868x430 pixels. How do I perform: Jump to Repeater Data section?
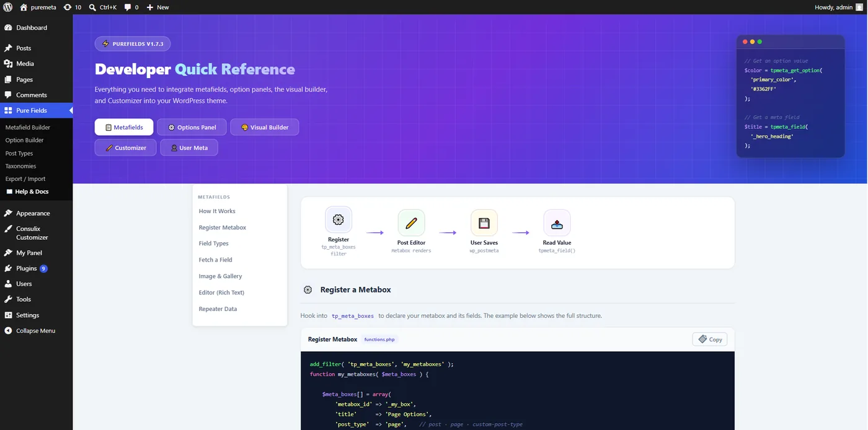tap(218, 309)
